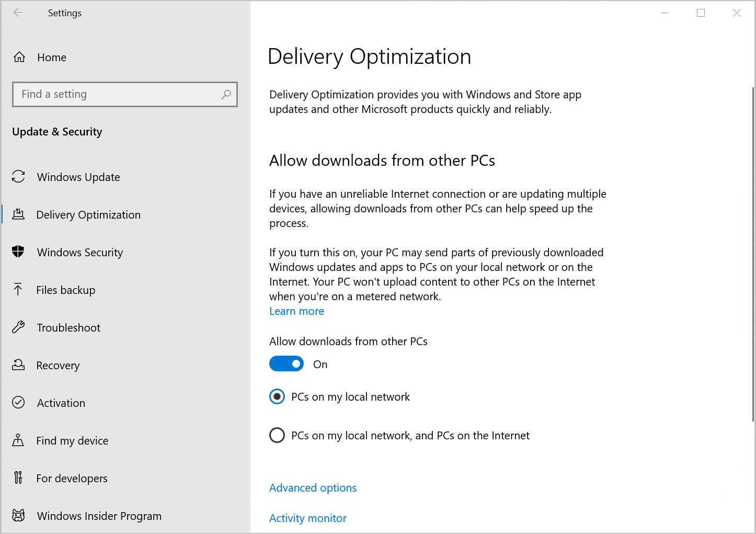Click the Learn more link
Image resolution: width=756 pixels, height=534 pixels.
[x=296, y=311]
